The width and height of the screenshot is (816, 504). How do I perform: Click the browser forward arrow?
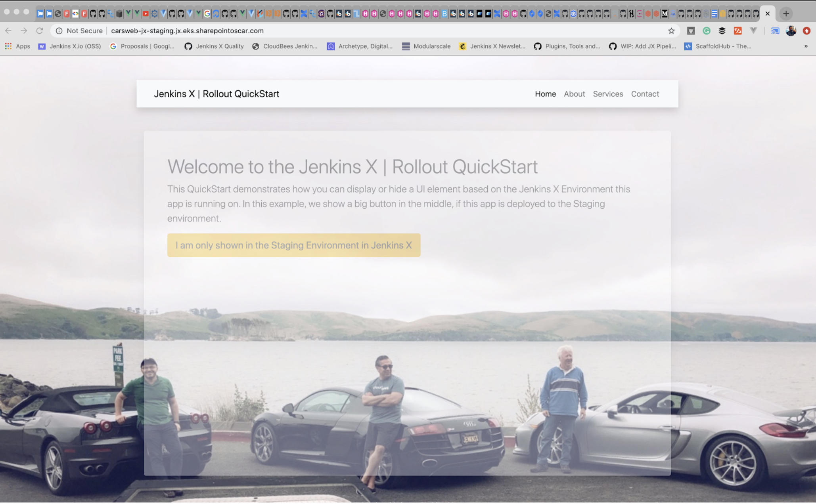click(24, 31)
